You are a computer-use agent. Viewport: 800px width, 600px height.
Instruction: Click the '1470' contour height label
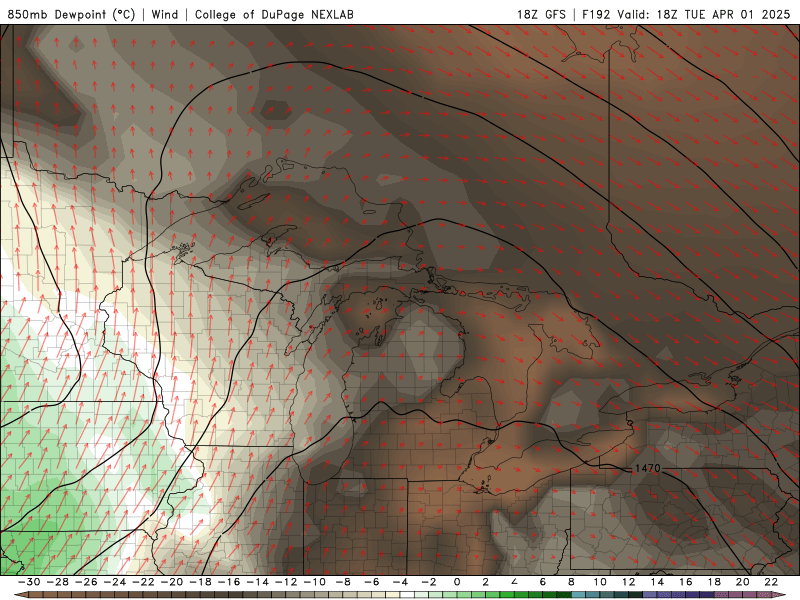pos(648,468)
